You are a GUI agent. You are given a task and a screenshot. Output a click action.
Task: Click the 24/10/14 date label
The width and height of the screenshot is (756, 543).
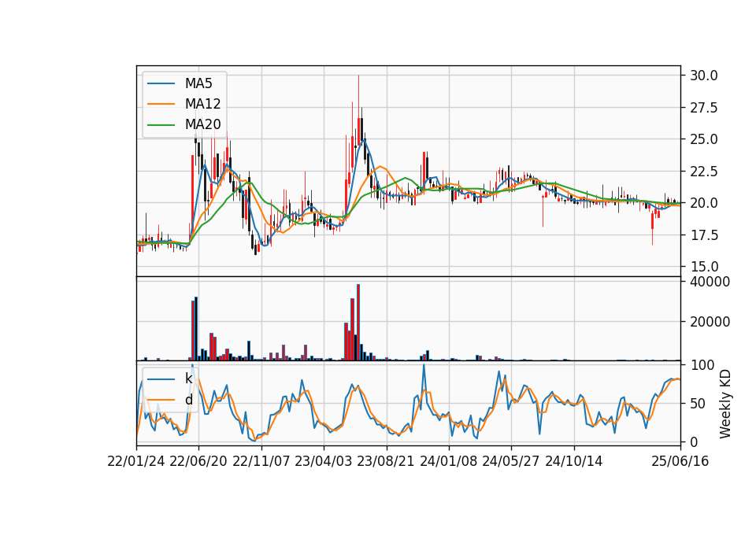(574, 462)
